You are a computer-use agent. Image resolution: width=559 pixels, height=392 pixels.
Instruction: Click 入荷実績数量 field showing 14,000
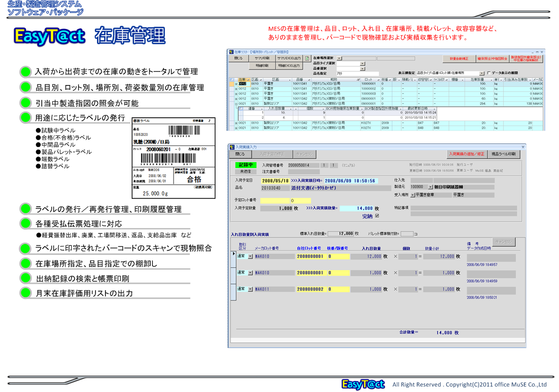click(357, 208)
